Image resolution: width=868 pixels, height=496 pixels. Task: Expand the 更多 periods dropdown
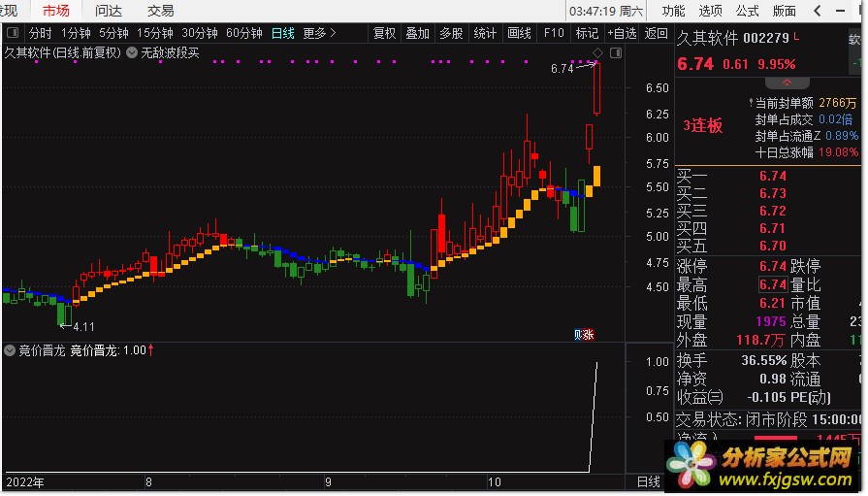click(319, 33)
